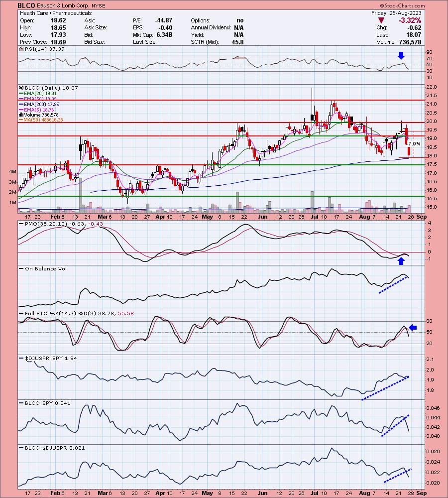Click the 0.026 axis label in BLCO:$DJUSPR panel
448x498 pixels.
(x=433, y=452)
